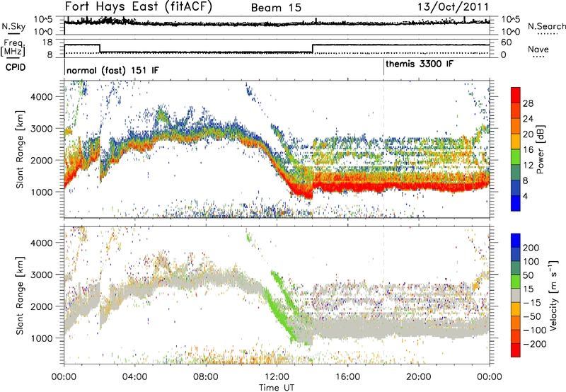This screenshot has width=566, height=392.
Task: Click the 'Freq. [MHz]' label
Action: (x=13, y=48)
